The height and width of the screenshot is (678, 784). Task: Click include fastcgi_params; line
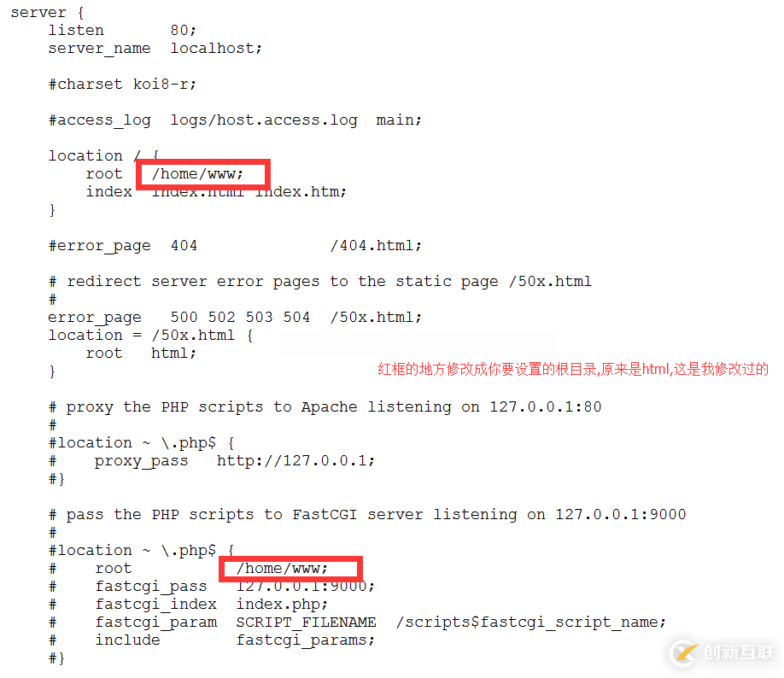(235, 640)
